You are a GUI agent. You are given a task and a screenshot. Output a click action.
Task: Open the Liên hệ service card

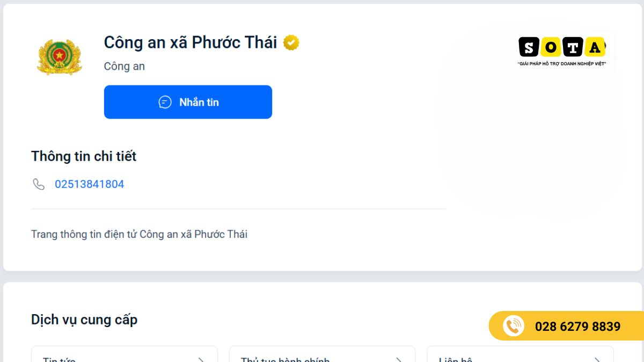coord(520,354)
